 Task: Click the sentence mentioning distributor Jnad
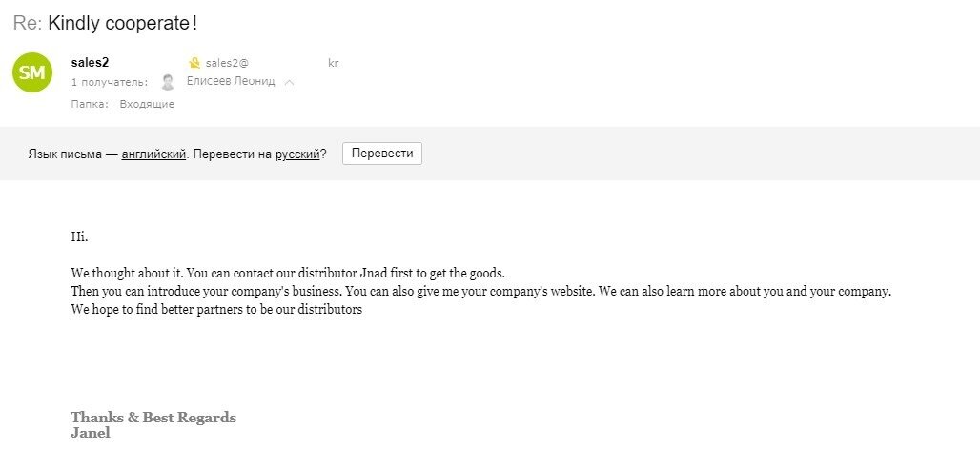288,274
